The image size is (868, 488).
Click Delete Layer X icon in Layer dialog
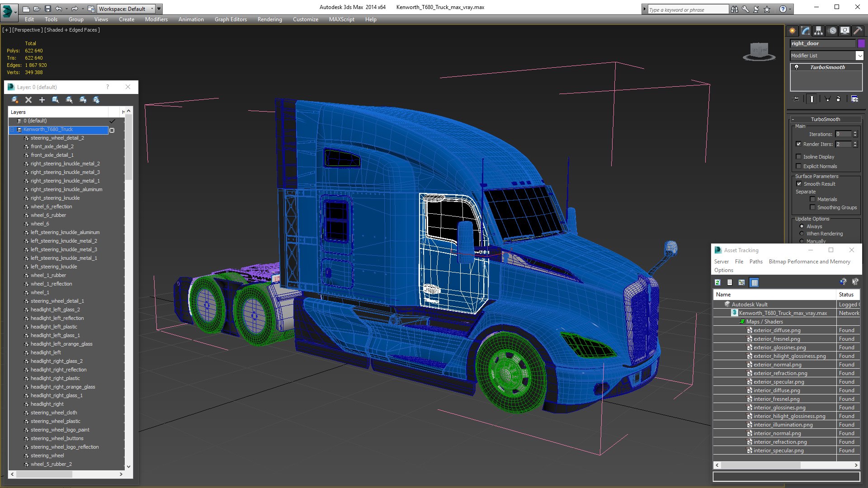pos(28,100)
